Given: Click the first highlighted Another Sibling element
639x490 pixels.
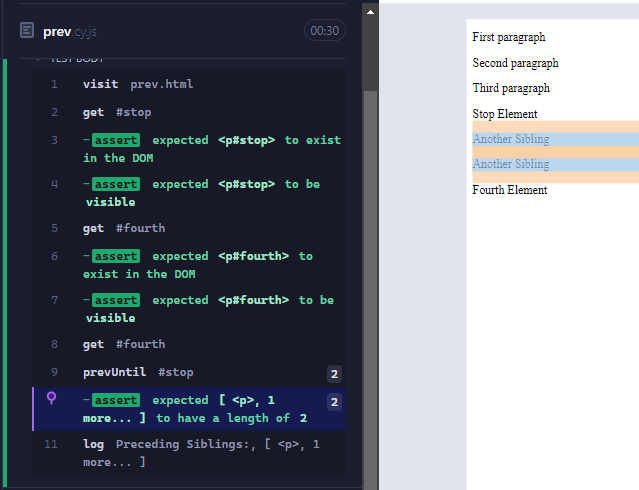Looking at the screenshot, I should click(511, 139).
